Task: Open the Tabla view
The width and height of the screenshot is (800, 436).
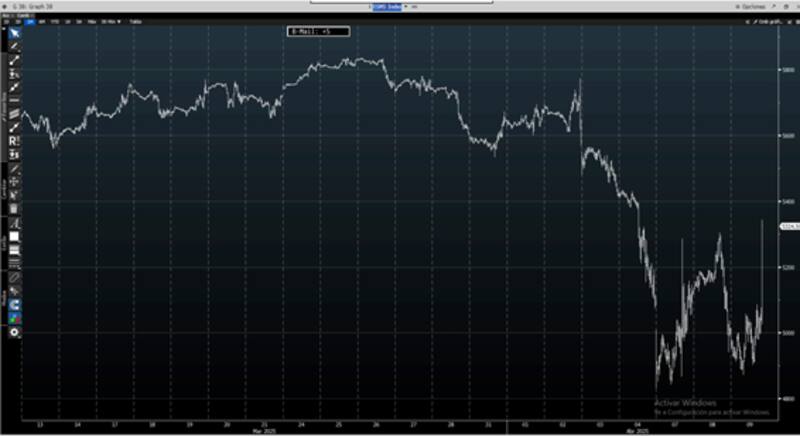Action: pos(136,20)
